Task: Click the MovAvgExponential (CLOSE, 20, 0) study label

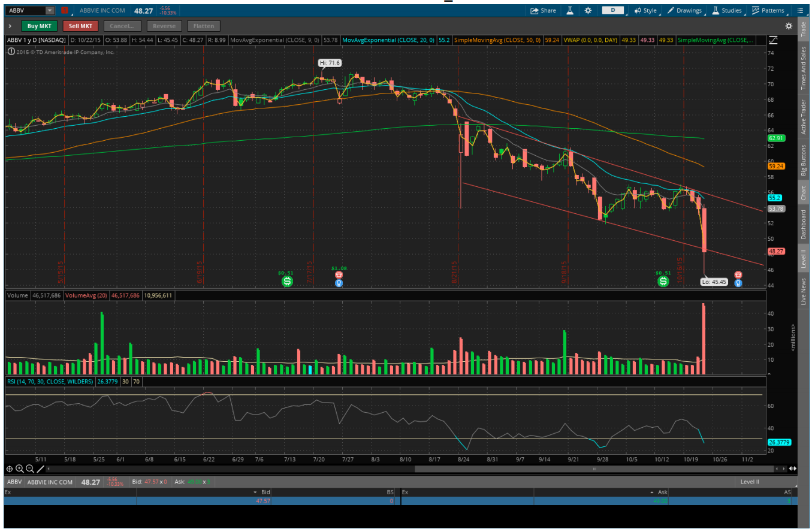Action: click(x=388, y=40)
